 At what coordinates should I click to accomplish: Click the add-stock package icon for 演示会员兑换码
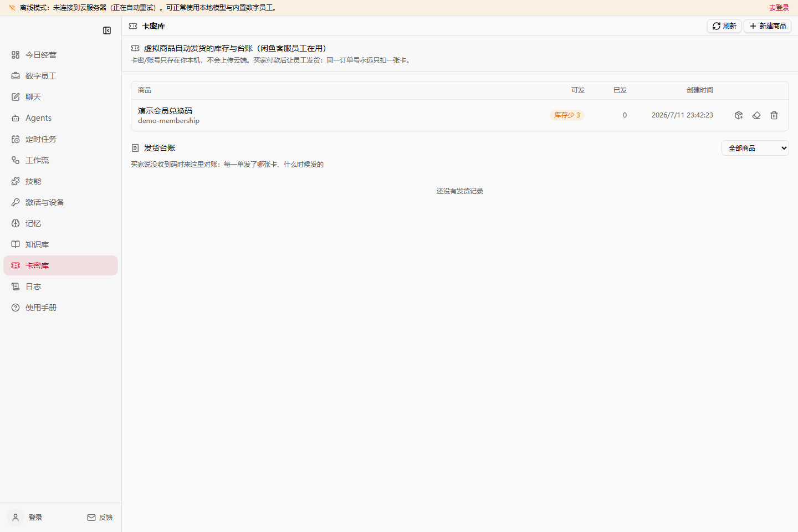[x=739, y=115]
